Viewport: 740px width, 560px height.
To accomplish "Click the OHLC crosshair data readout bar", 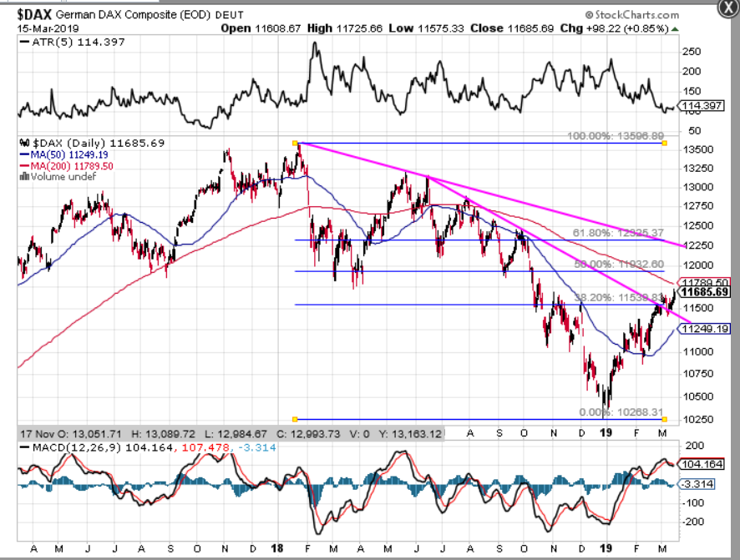I will tap(230, 434).
